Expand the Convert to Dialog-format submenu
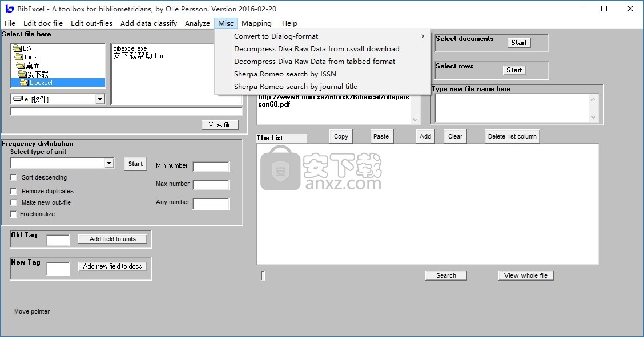This screenshot has width=644, height=337. pyautogui.click(x=323, y=36)
